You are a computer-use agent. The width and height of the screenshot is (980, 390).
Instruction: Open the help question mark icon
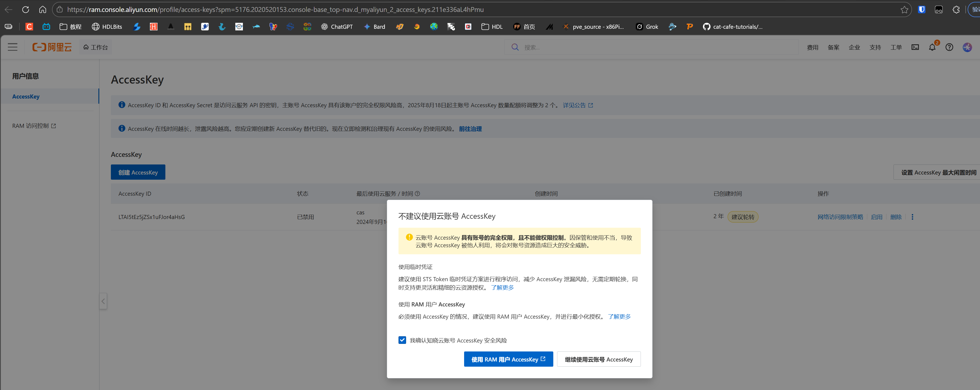pyautogui.click(x=949, y=47)
